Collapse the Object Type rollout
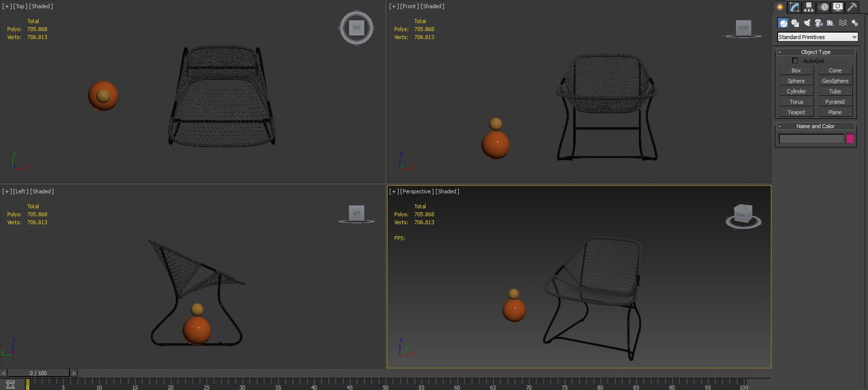 coord(816,52)
